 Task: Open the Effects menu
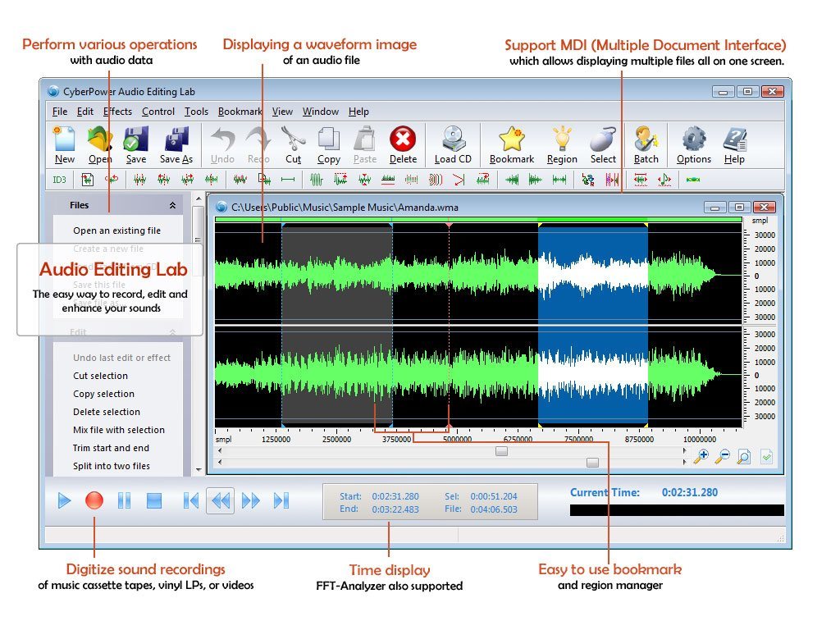pyautogui.click(x=117, y=111)
